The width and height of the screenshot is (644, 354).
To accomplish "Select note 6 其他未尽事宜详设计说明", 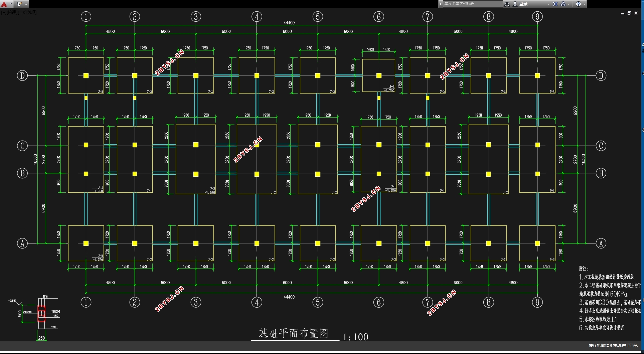I will [602, 328].
